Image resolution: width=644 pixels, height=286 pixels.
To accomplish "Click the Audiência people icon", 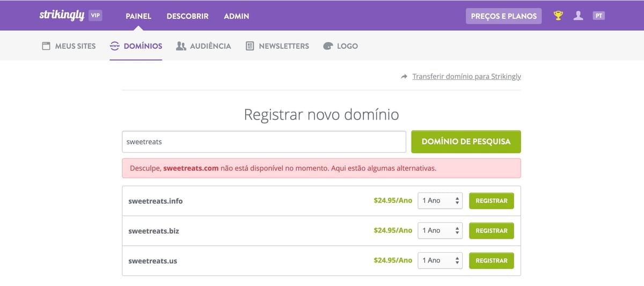I will click(181, 46).
